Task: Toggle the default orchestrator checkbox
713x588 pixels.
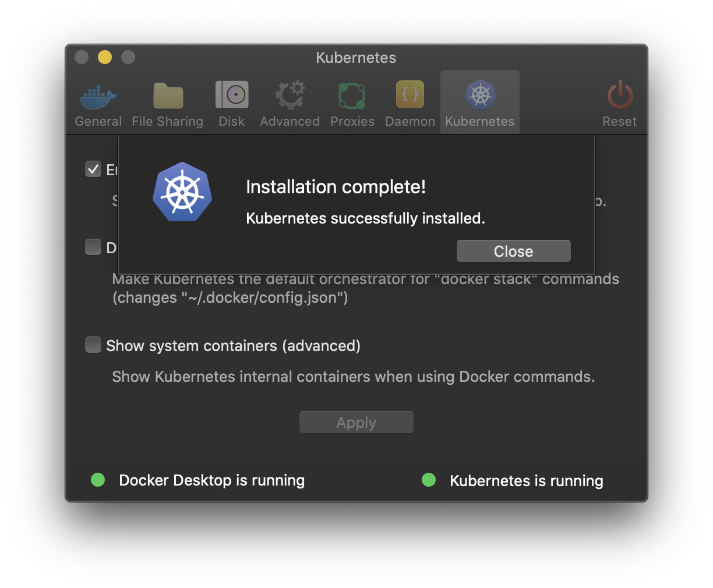Action: tap(93, 247)
